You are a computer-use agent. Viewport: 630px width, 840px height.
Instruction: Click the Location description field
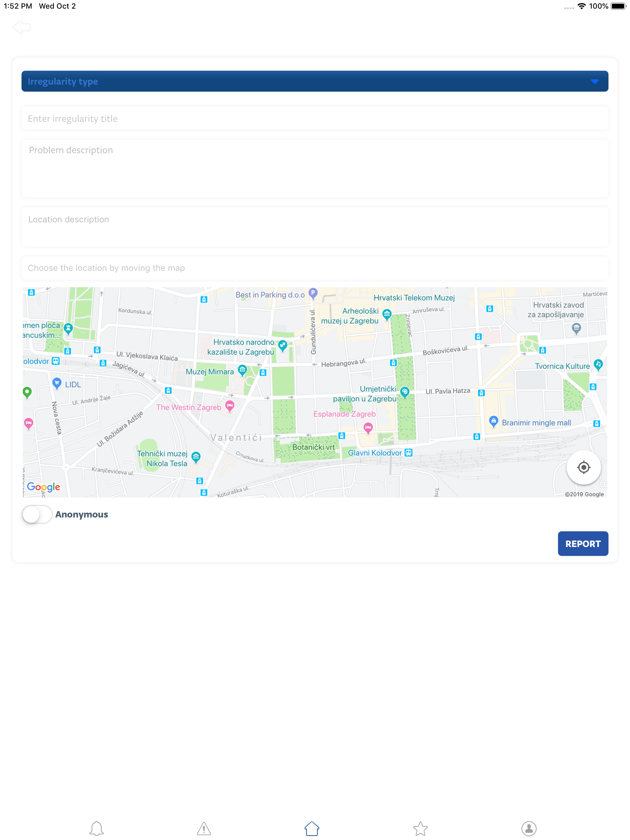pos(315,227)
